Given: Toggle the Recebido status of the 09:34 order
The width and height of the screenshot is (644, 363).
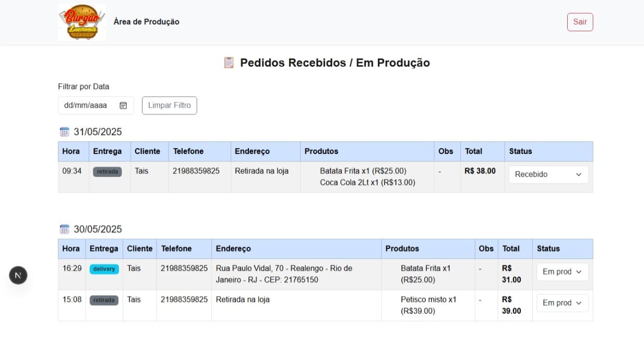Looking at the screenshot, I should 548,174.
